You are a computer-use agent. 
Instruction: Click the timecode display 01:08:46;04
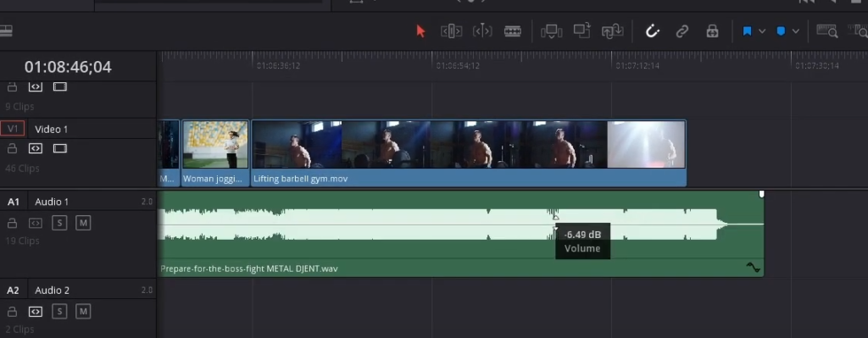68,67
